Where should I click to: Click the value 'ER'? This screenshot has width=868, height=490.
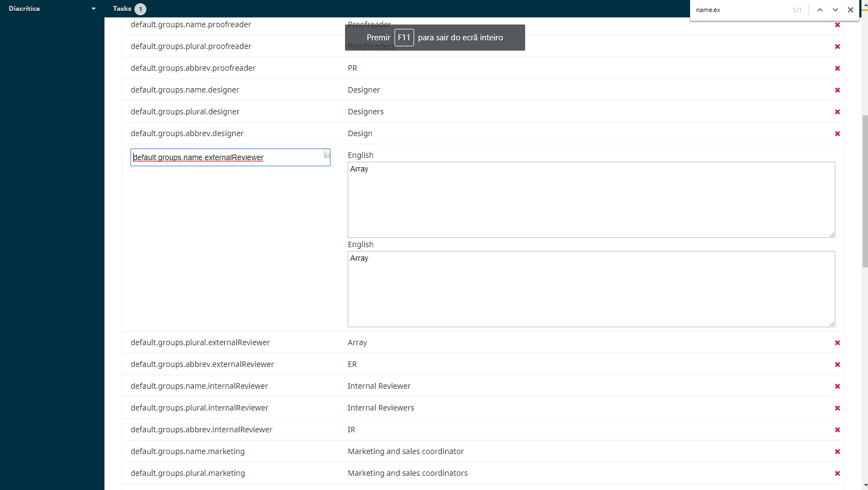click(353, 364)
